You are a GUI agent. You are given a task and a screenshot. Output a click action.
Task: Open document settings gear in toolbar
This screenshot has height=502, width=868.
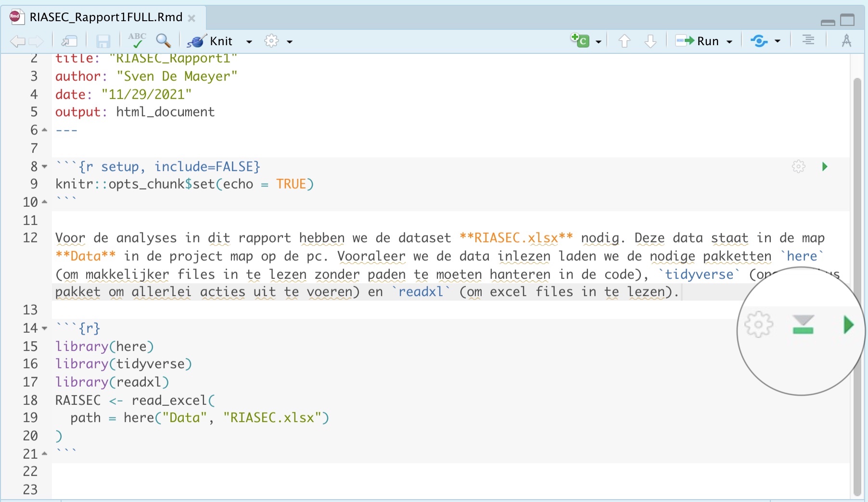tap(272, 41)
